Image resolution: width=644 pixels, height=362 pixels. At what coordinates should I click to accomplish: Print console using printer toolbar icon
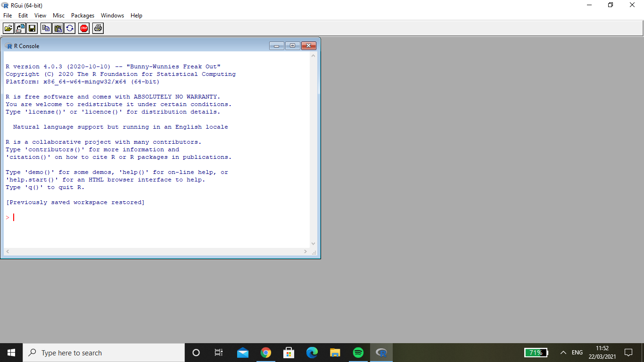[98, 28]
